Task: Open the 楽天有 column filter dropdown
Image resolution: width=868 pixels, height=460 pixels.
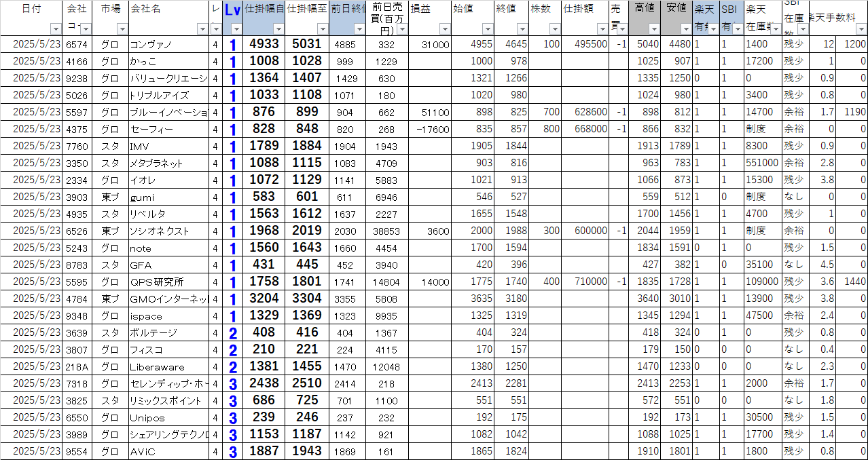Action: click(713, 29)
